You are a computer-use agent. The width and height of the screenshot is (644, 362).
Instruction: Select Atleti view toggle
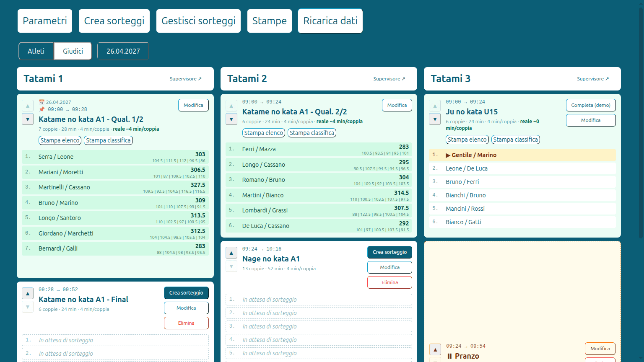click(x=36, y=51)
